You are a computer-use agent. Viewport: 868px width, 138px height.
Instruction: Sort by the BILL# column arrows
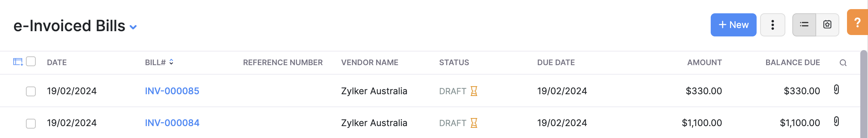point(171,62)
